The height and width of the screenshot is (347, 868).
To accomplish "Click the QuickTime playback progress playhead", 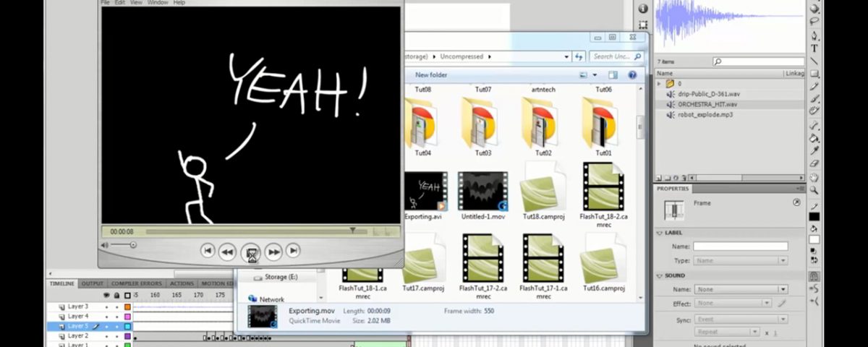I will tap(353, 231).
